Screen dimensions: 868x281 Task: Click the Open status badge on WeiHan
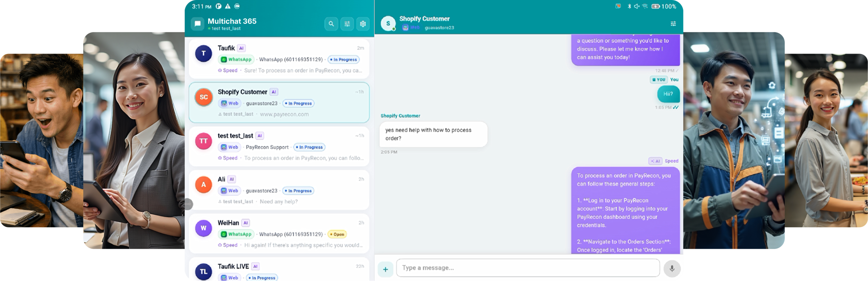coord(337,234)
